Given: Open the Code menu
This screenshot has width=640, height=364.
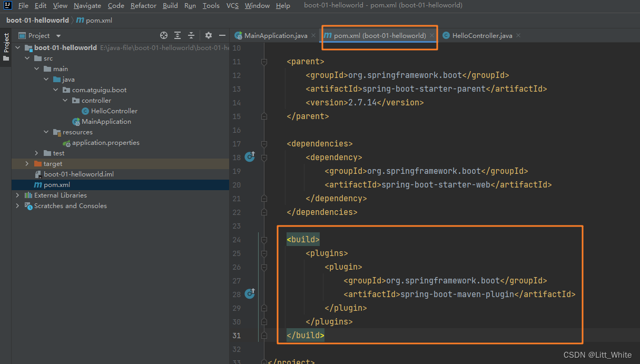Looking at the screenshot, I should pyautogui.click(x=116, y=6).
